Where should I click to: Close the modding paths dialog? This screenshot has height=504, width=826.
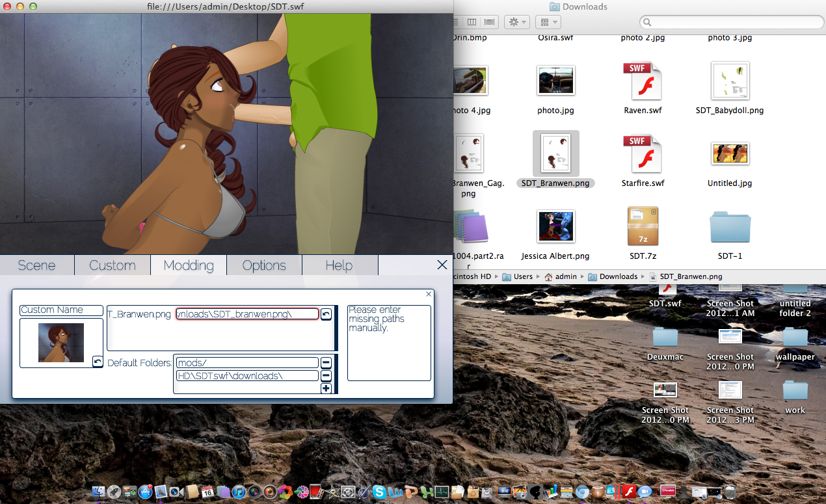(429, 295)
